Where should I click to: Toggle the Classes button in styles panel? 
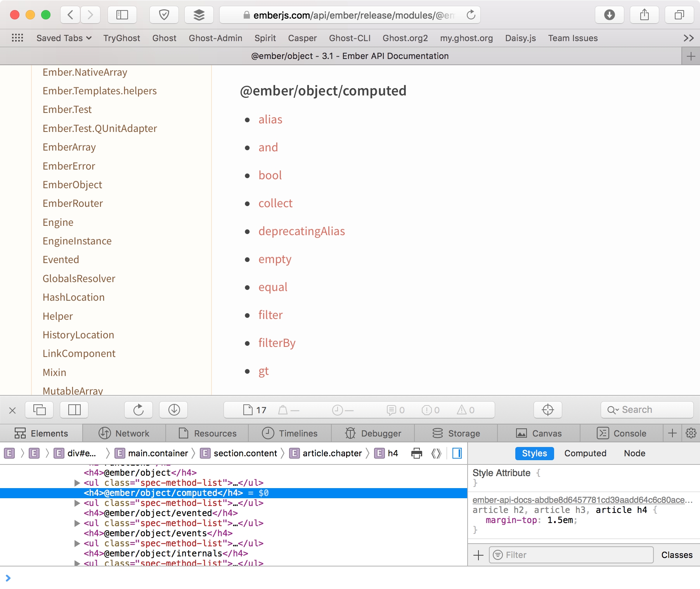pos(677,555)
